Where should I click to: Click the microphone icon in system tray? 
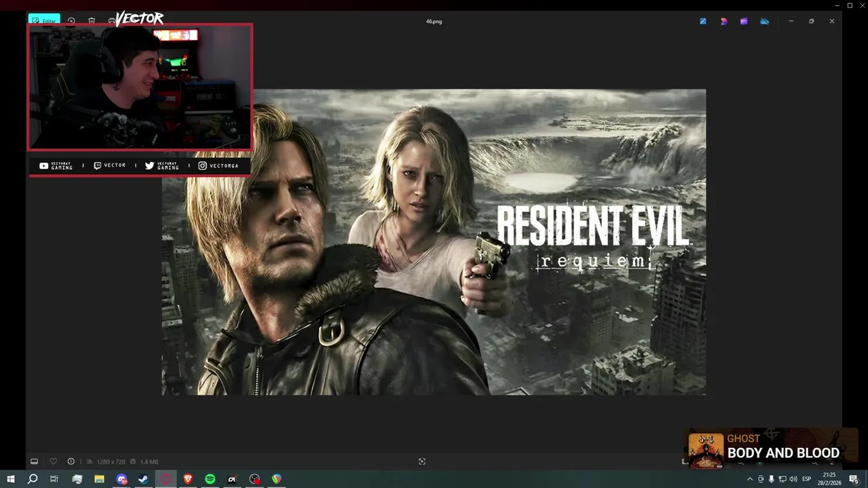[x=771, y=479]
